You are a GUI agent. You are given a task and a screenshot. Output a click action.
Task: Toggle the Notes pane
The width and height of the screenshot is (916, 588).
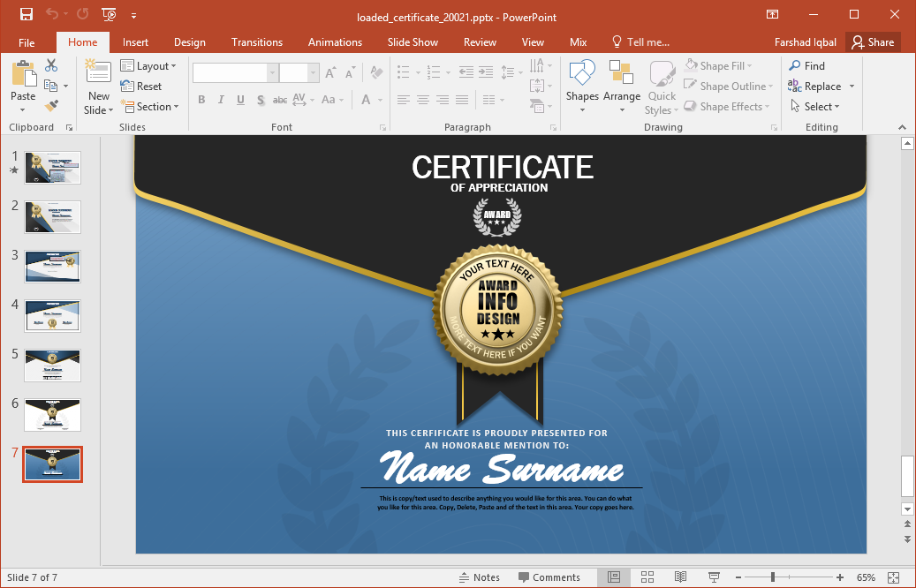479,577
